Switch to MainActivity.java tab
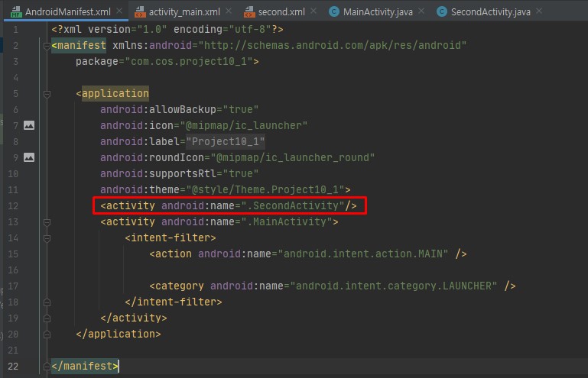 tap(378, 12)
